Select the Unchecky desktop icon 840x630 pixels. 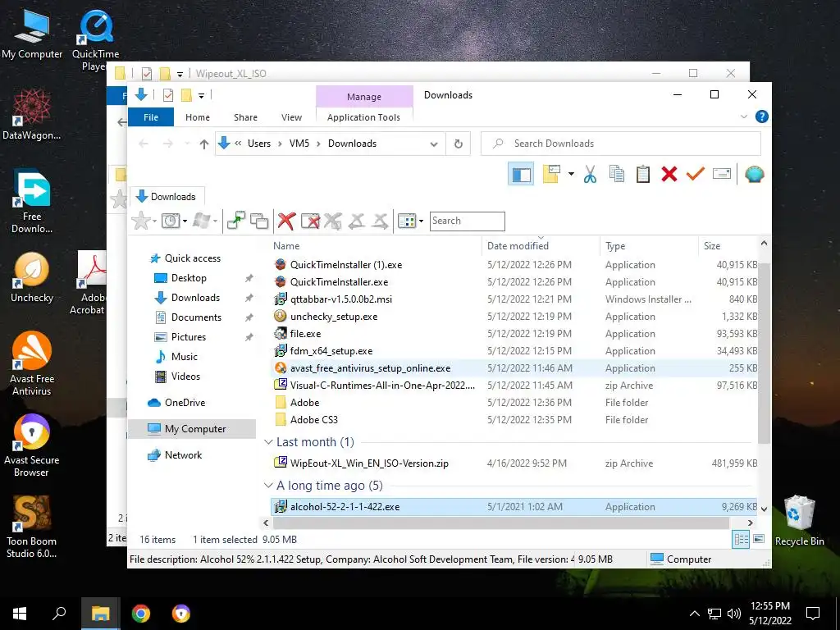pos(32,279)
